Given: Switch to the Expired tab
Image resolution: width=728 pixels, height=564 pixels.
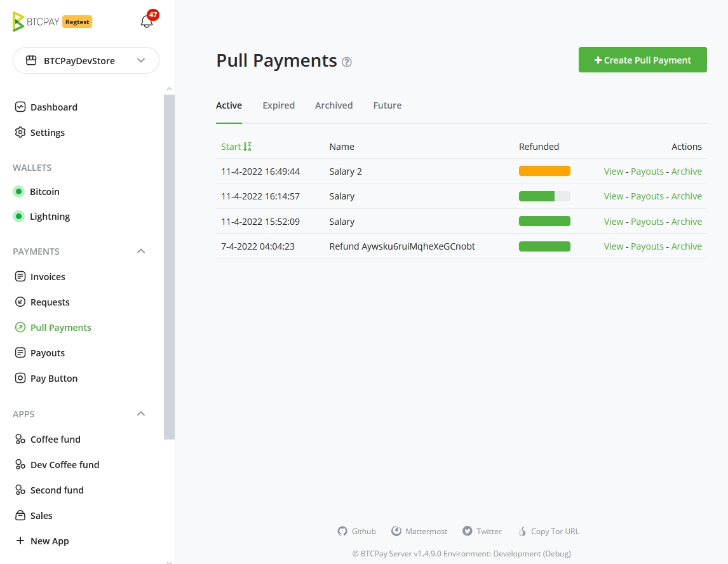Looking at the screenshot, I should [278, 105].
